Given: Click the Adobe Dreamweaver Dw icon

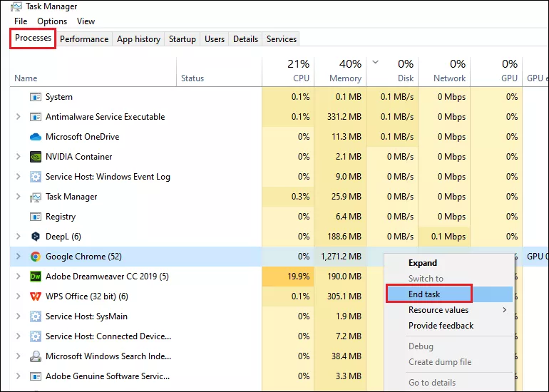Looking at the screenshot, I should click(x=36, y=277).
